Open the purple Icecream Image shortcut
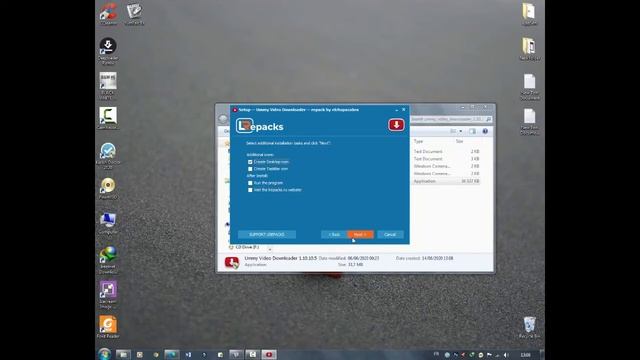This screenshot has width=640, height=360. point(108,293)
